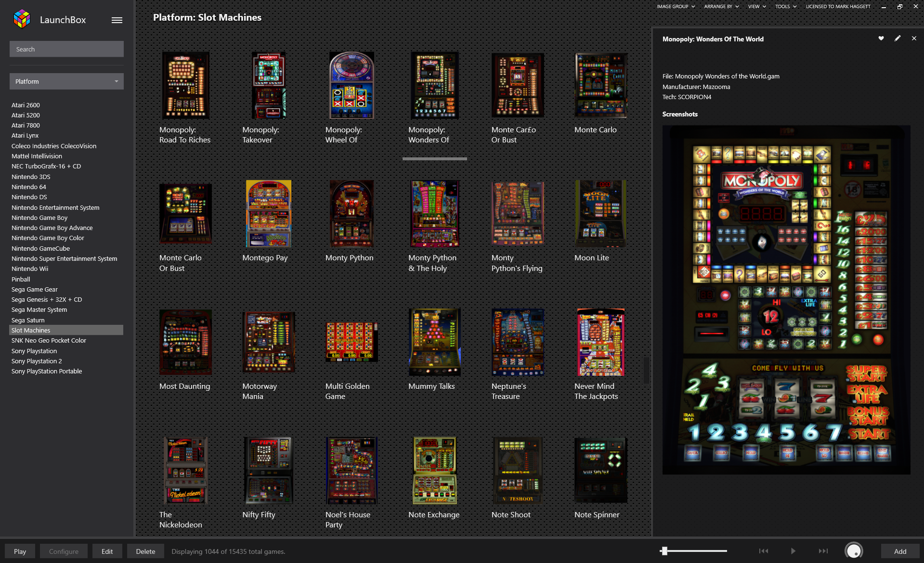This screenshot has width=924, height=563.
Task: Open the Tools menu
Action: click(x=786, y=6)
